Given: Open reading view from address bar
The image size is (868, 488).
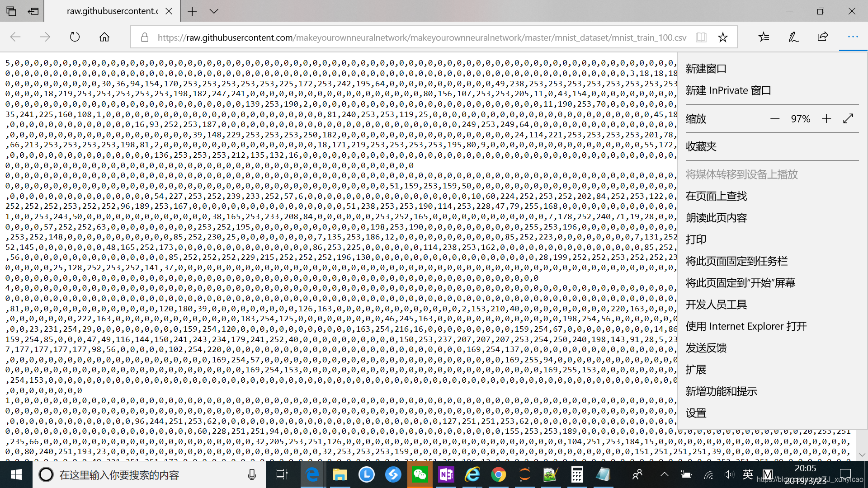Looking at the screenshot, I should tap(701, 37).
